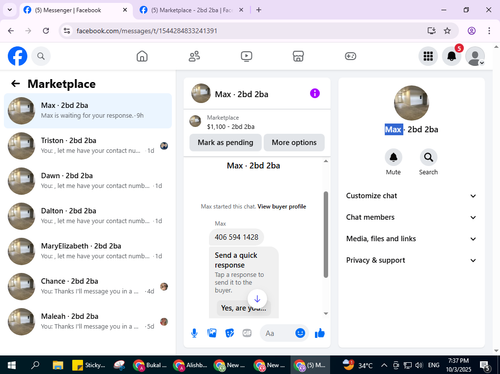
Task: Click the Facebook search magnifier icon
Action: click(x=41, y=56)
